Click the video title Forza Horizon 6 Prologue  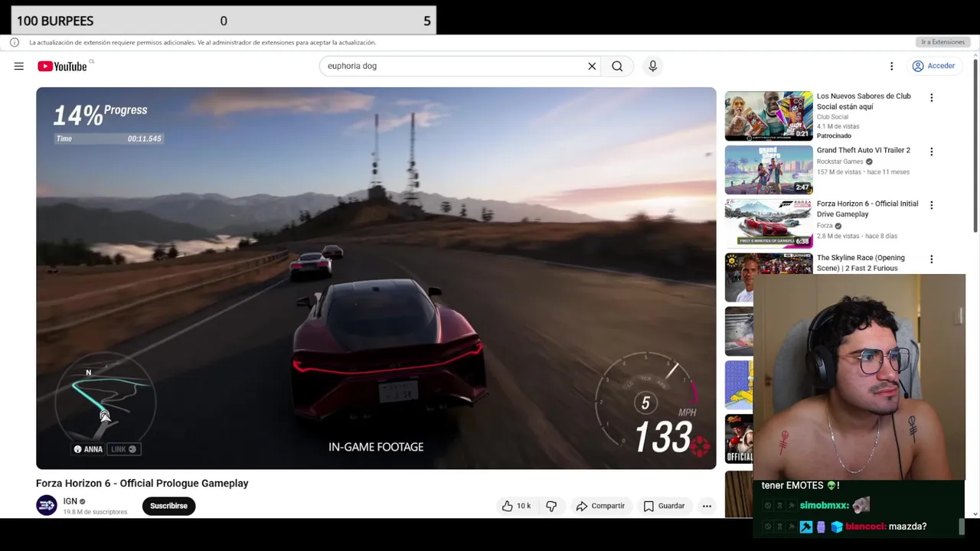click(142, 483)
